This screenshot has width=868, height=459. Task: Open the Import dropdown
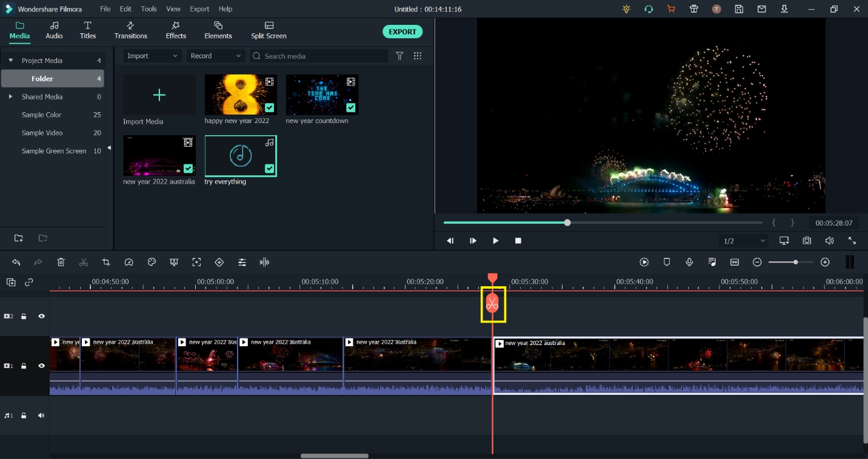point(152,56)
